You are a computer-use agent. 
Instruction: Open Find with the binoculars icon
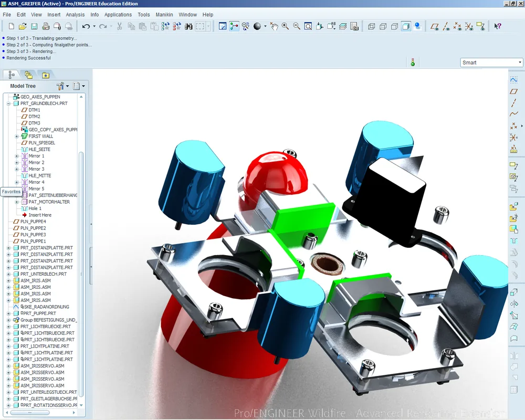tap(188, 26)
